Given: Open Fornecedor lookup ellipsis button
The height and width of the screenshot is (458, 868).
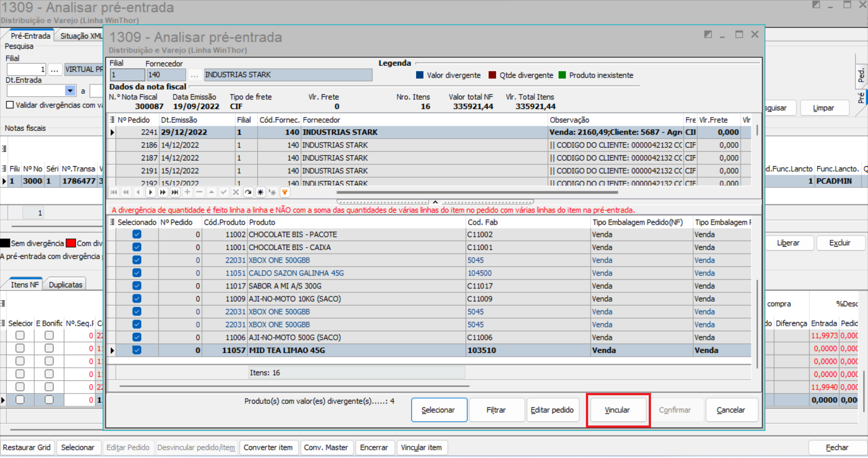Looking at the screenshot, I should pyautogui.click(x=194, y=75).
